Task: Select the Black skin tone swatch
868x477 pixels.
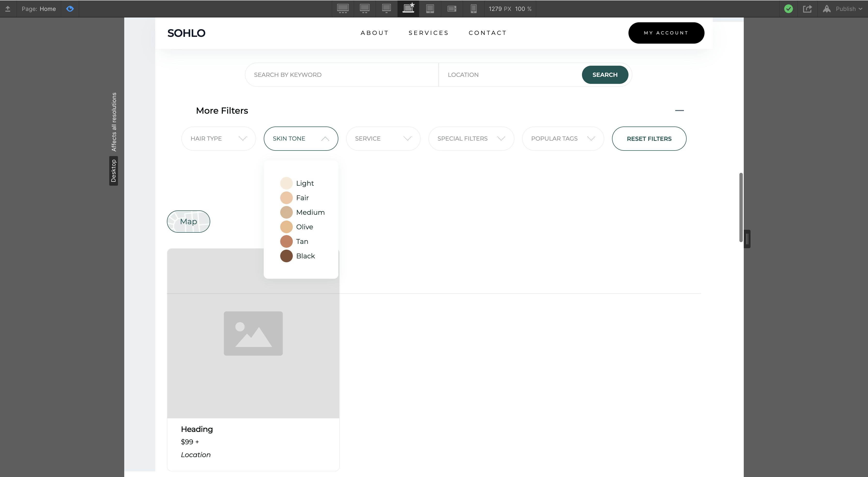Action: point(287,256)
